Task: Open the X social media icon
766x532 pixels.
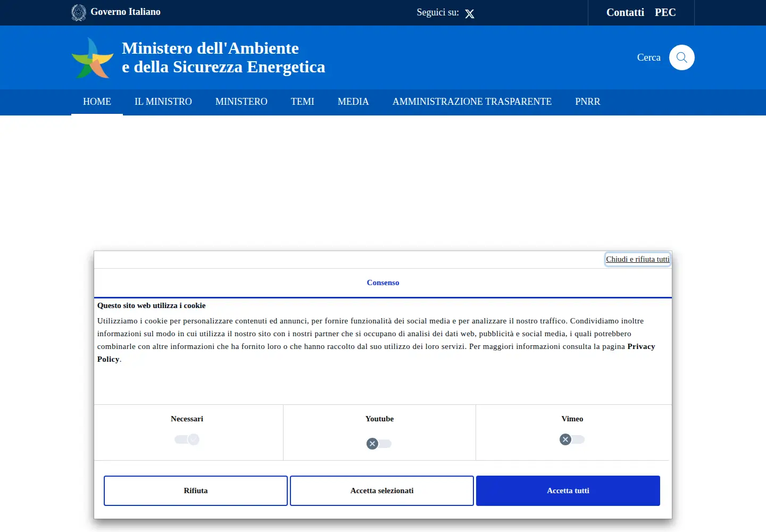Action: pos(470,14)
